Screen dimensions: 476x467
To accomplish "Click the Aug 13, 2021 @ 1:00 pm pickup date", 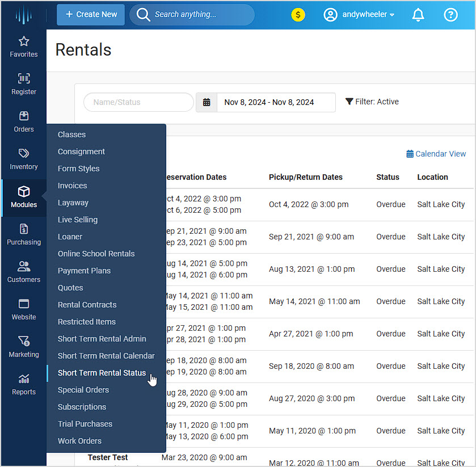I will pos(312,269).
